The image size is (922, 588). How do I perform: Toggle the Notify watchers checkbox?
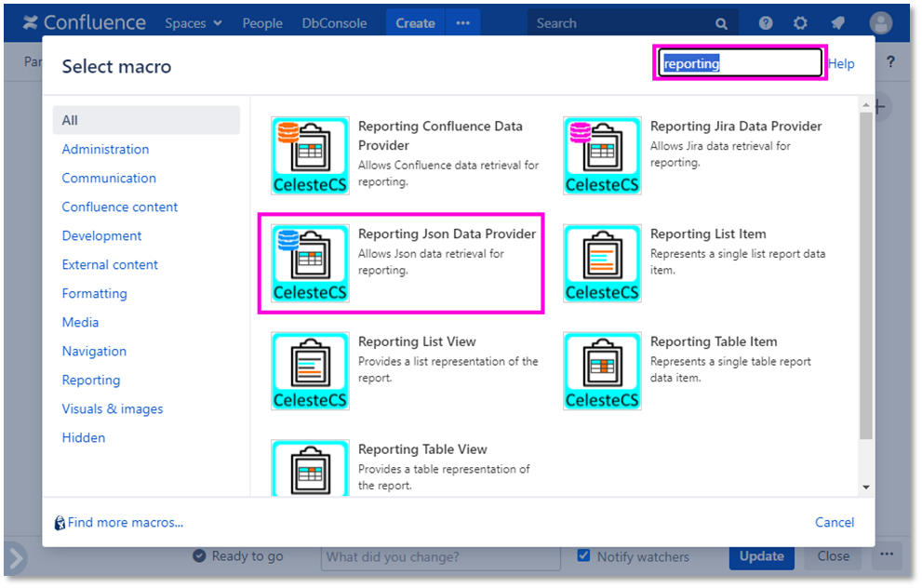(x=583, y=555)
